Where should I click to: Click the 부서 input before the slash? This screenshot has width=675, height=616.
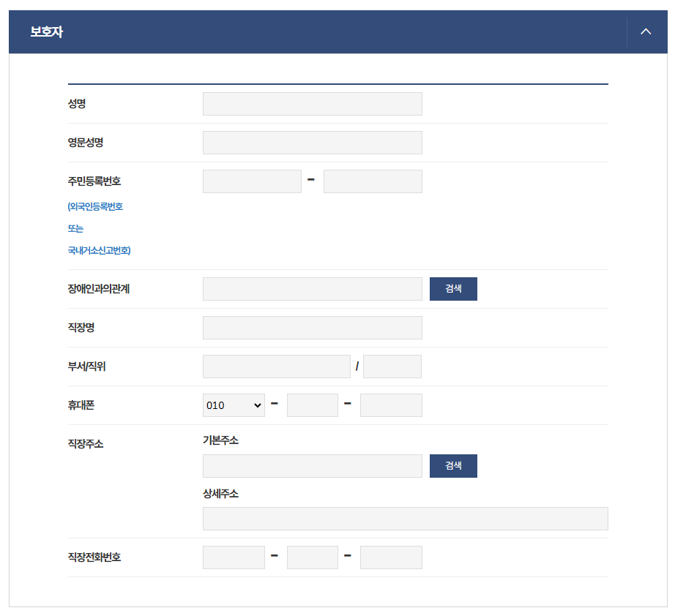(276, 366)
